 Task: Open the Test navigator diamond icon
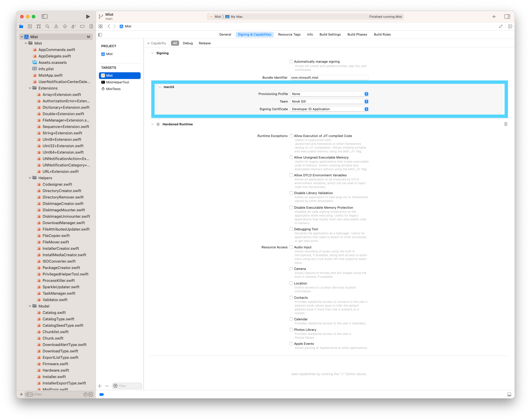tap(65, 27)
